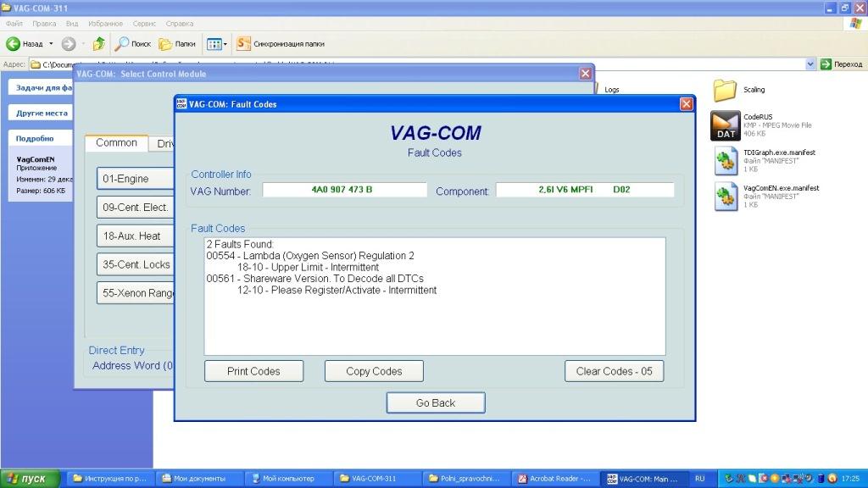Select the 12-10 Please Register/Activate line
The image size is (868, 488).
click(x=337, y=290)
